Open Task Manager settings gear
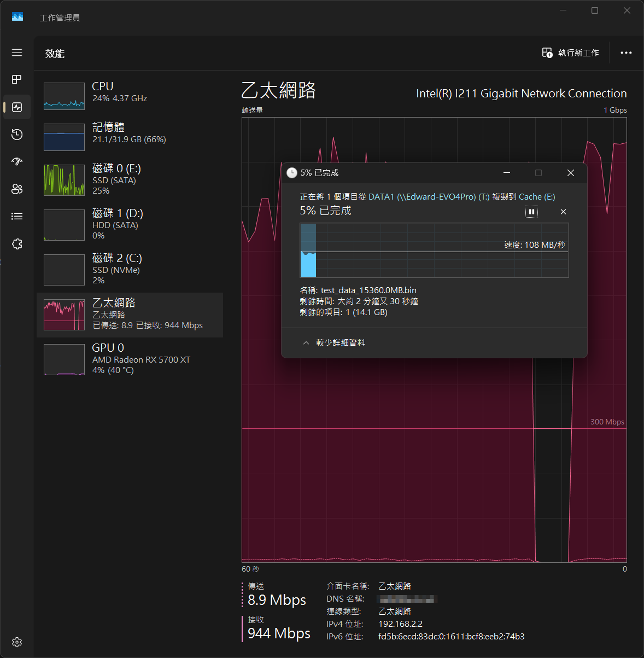 17,642
